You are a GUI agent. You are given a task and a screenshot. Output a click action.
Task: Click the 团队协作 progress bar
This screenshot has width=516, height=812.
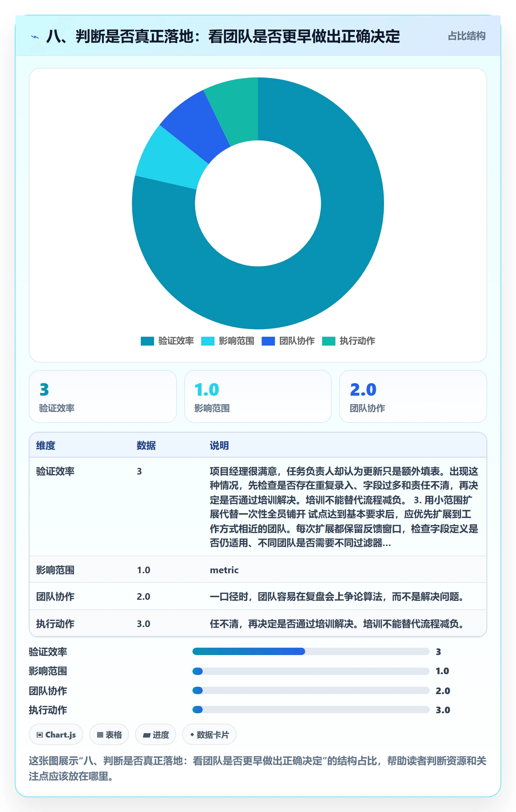point(311,690)
